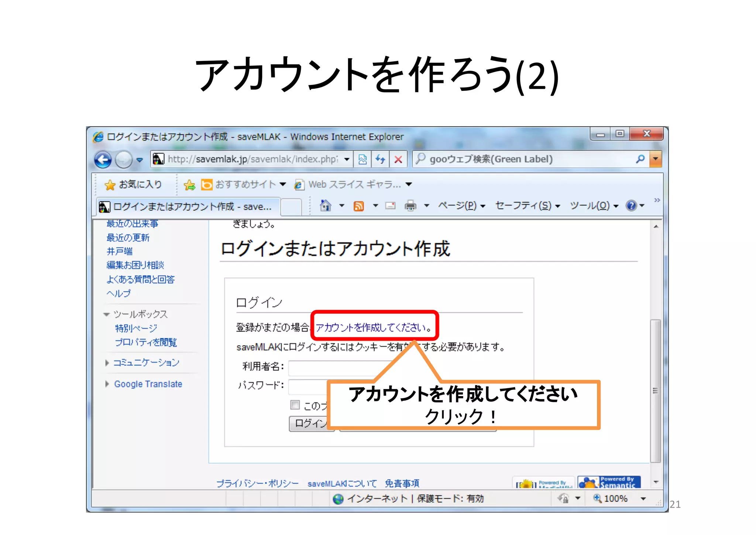Click the orange RSS feeds icon

click(x=358, y=206)
